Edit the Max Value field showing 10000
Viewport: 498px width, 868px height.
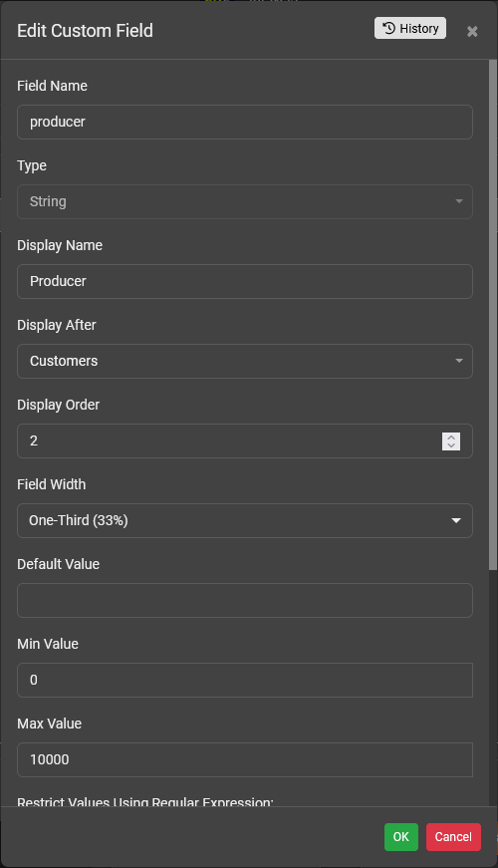point(245,759)
